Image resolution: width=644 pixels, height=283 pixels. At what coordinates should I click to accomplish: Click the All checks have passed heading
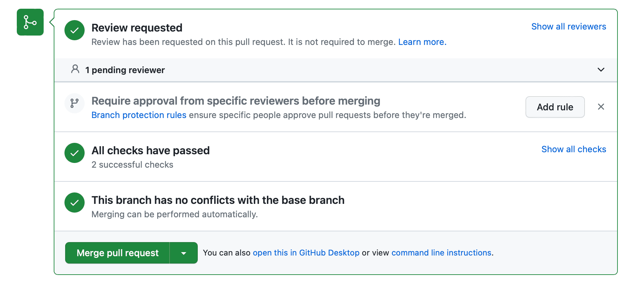pos(151,151)
